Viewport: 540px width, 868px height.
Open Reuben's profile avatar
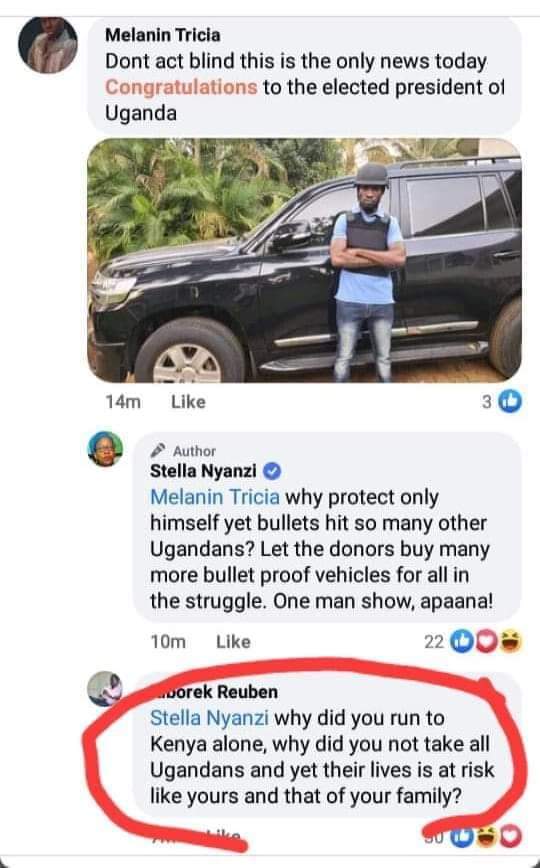point(105,689)
